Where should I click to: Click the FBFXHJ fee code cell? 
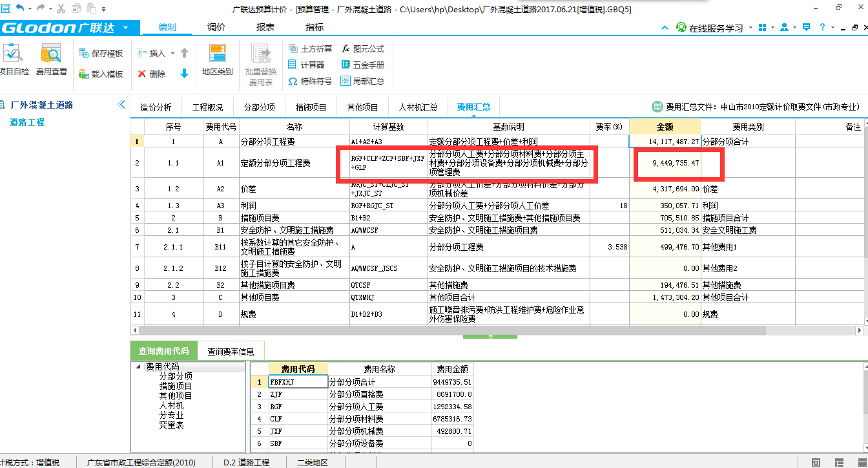point(298,382)
